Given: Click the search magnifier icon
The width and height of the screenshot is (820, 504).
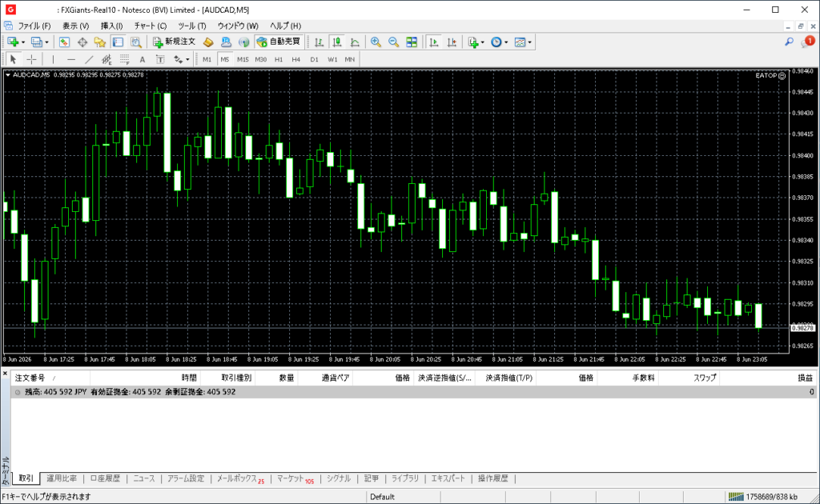Looking at the screenshot, I should [789, 42].
